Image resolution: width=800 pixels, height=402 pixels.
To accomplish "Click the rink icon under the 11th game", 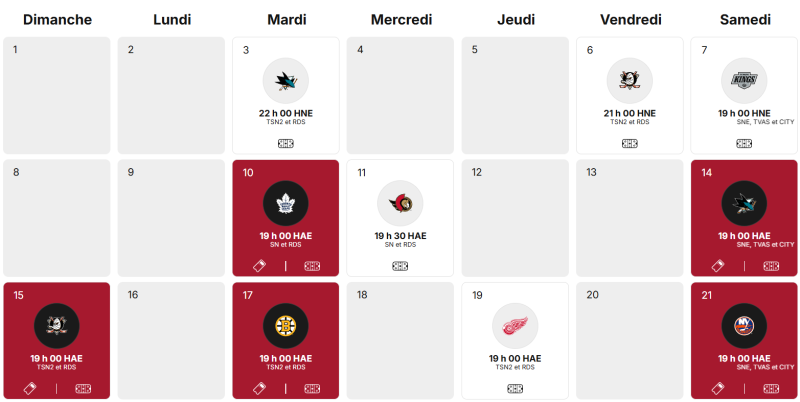I will click(x=400, y=266).
